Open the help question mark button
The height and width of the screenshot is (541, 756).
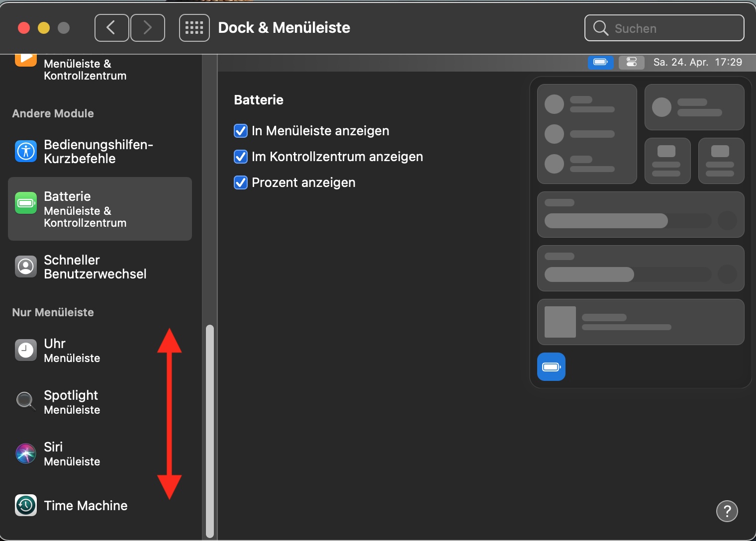[727, 511]
